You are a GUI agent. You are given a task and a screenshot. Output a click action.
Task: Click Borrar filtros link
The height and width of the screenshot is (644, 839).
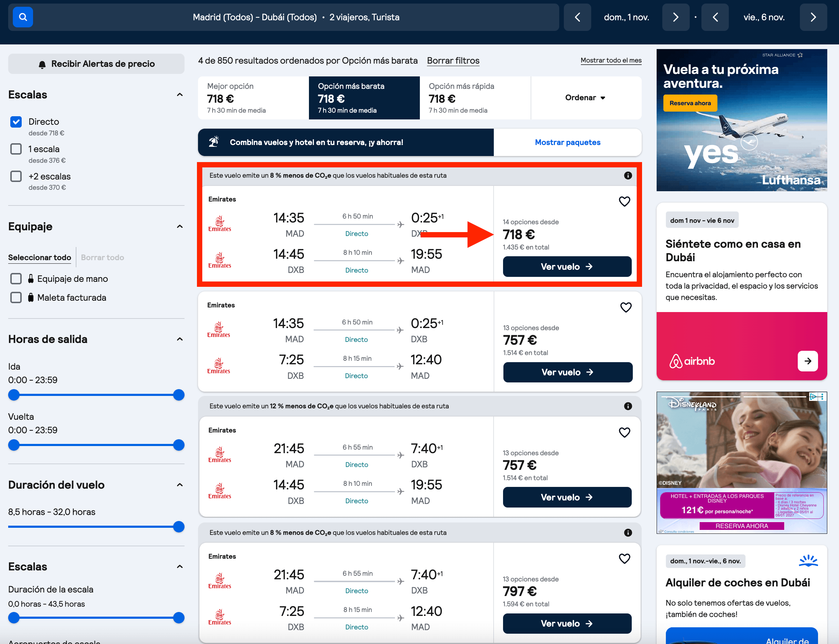click(x=453, y=60)
